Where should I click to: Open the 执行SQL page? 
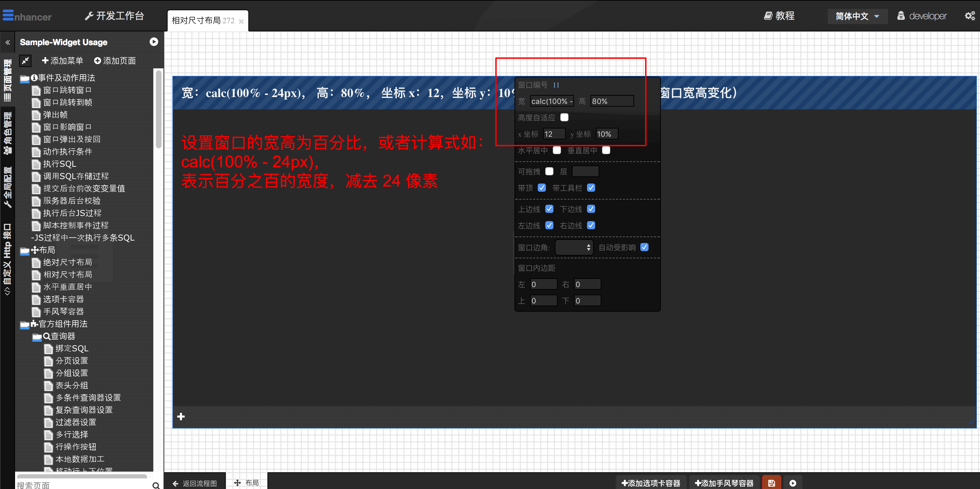point(60,164)
